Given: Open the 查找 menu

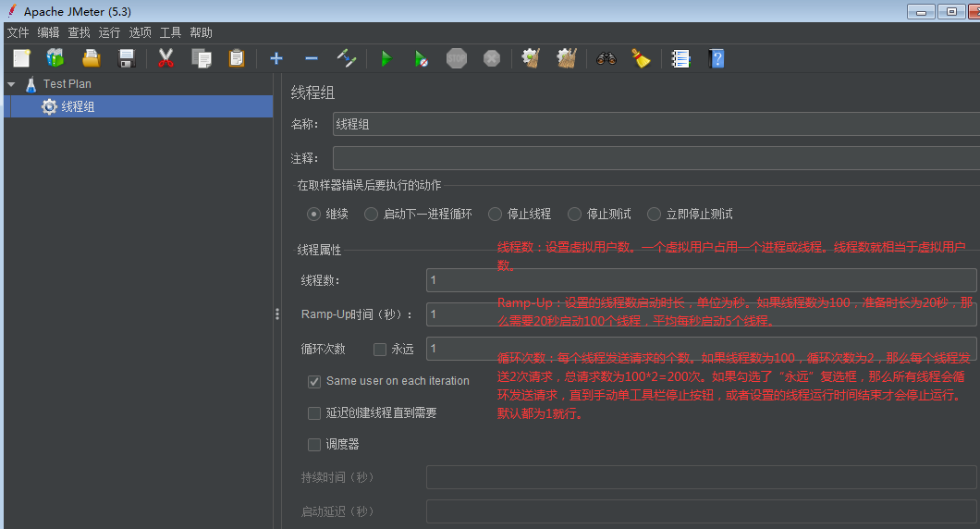Looking at the screenshot, I should click(79, 32).
